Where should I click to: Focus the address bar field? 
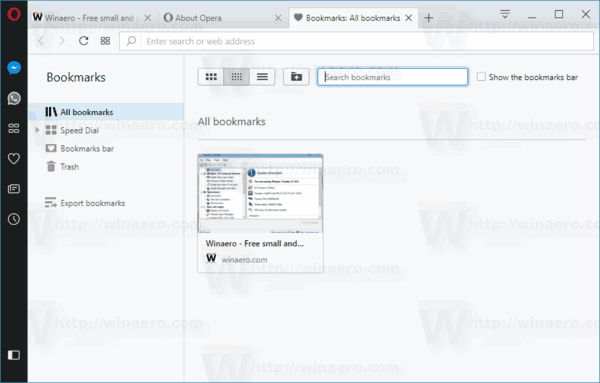pyautogui.click(x=356, y=41)
